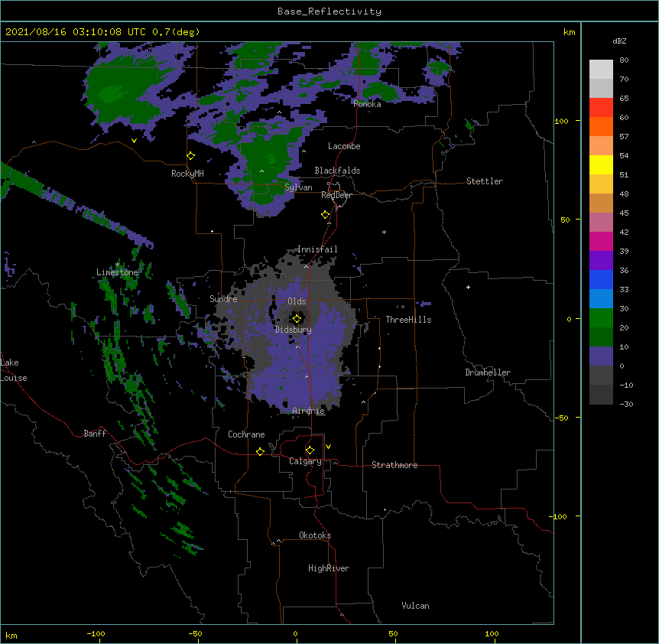Pick the gold 51-48 dBZ legend swatch
The image size is (659, 644).
pos(601,184)
